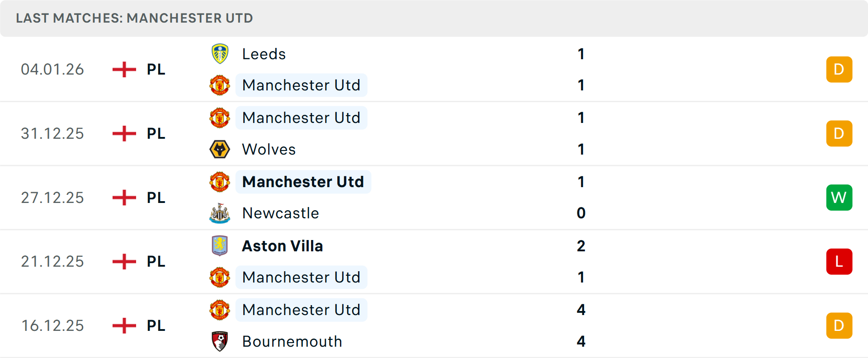The width and height of the screenshot is (868, 358).
Task: Click the red L result badge
Action: click(x=839, y=261)
